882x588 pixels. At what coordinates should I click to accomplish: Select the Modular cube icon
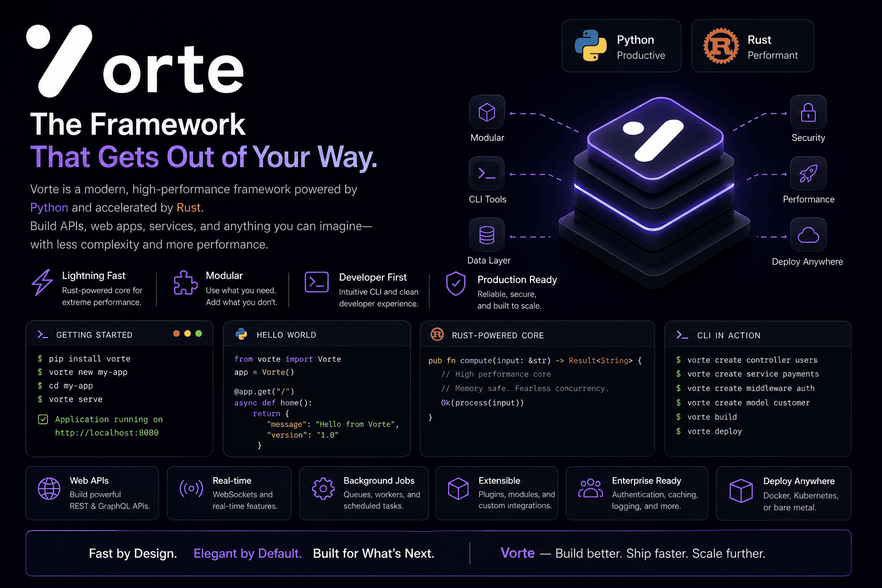487,112
